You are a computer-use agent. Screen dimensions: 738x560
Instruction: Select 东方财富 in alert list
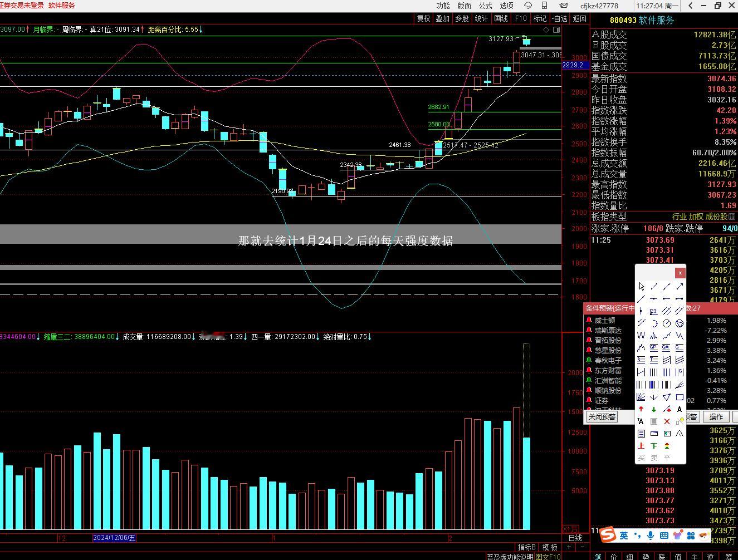tap(608, 370)
